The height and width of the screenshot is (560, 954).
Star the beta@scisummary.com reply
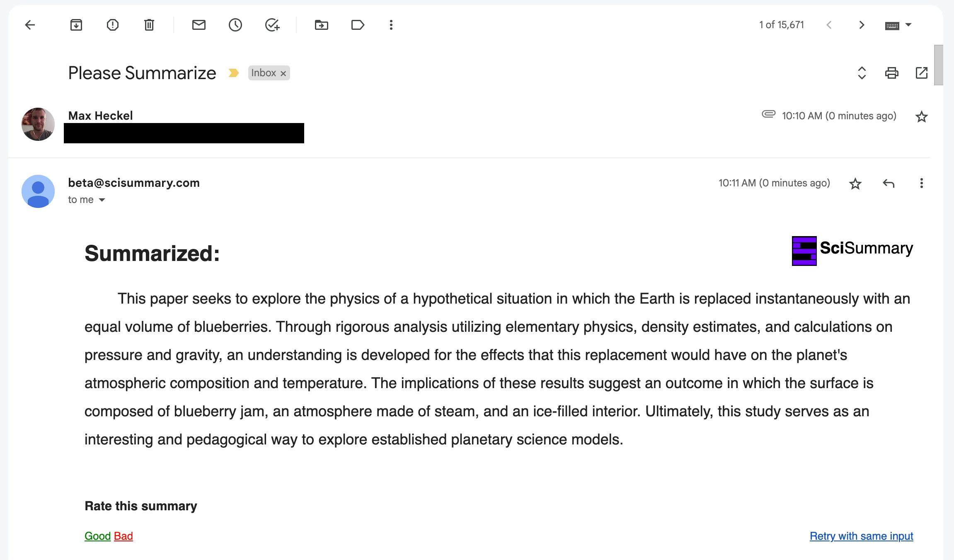click(x=855, y=183)
